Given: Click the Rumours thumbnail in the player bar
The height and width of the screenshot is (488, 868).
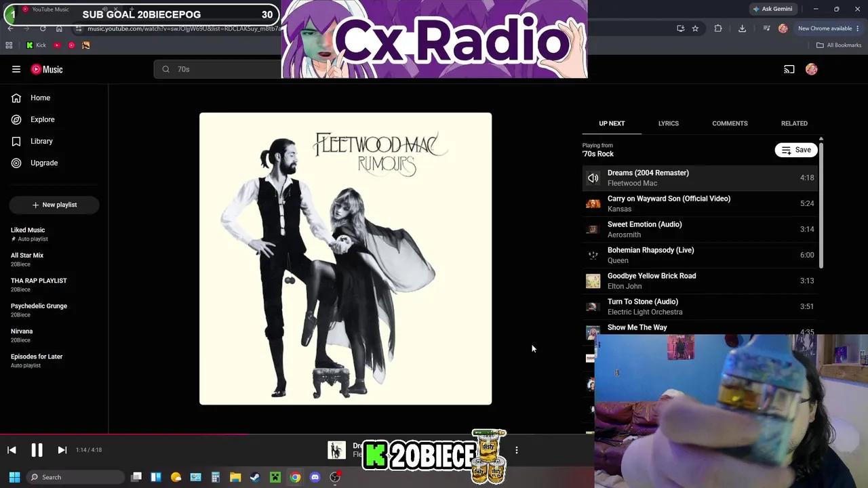Looking at the screenshot, I should pyautogui.click(x=336, y=450).
